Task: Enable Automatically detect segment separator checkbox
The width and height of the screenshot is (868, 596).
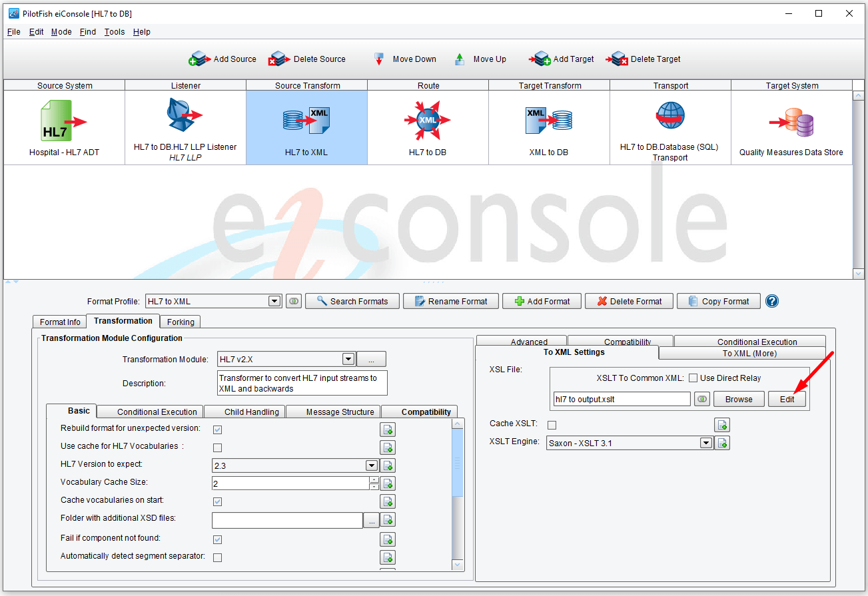Action: 217,557
